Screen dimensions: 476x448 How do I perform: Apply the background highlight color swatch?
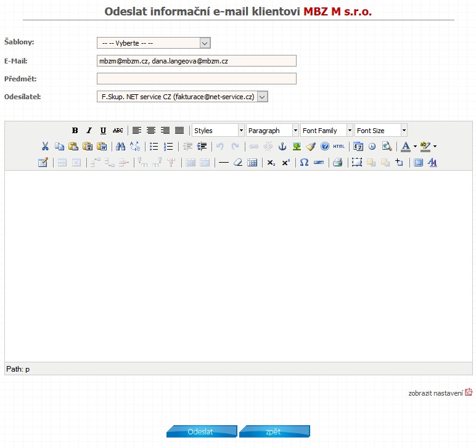click(x=425, y=147)
